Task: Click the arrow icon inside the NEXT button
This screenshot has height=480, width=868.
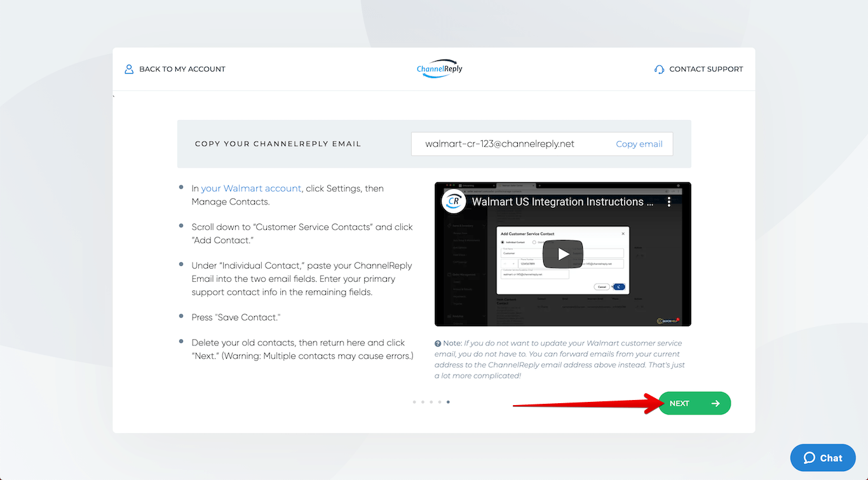Action: [715, 403]
